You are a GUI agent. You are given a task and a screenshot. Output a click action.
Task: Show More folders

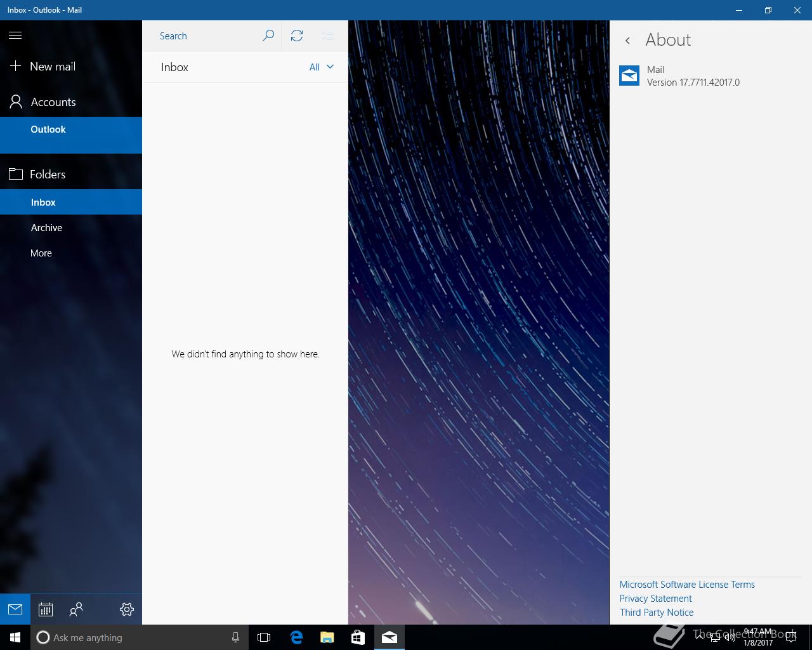71,253
